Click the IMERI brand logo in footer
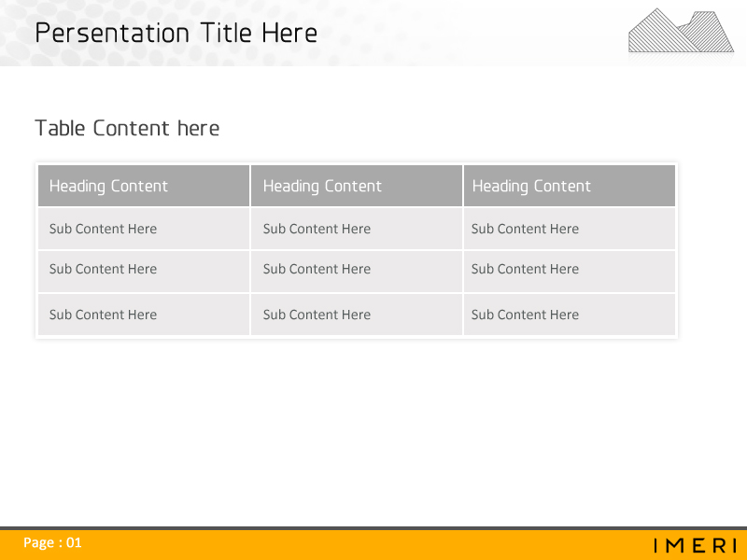 tap(696, 545)
